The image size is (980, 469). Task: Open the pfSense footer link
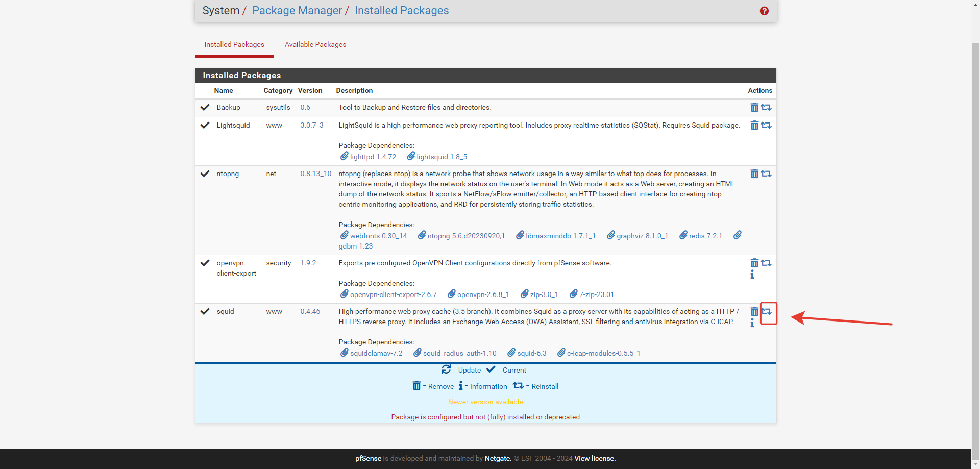click(x=369, y=458)
